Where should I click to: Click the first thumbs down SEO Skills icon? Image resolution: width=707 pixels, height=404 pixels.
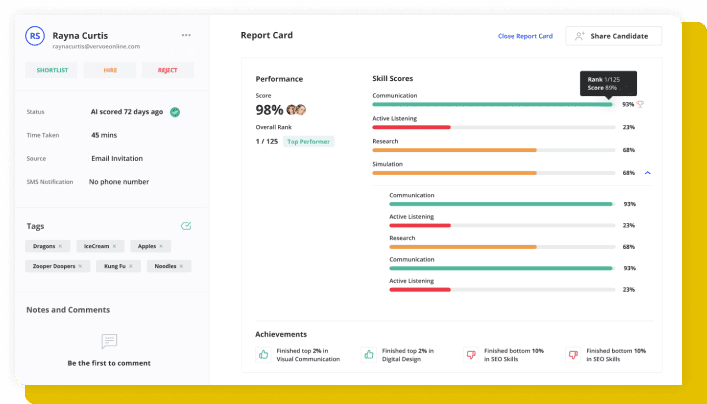pyautogui.click(x=471, y=355)
